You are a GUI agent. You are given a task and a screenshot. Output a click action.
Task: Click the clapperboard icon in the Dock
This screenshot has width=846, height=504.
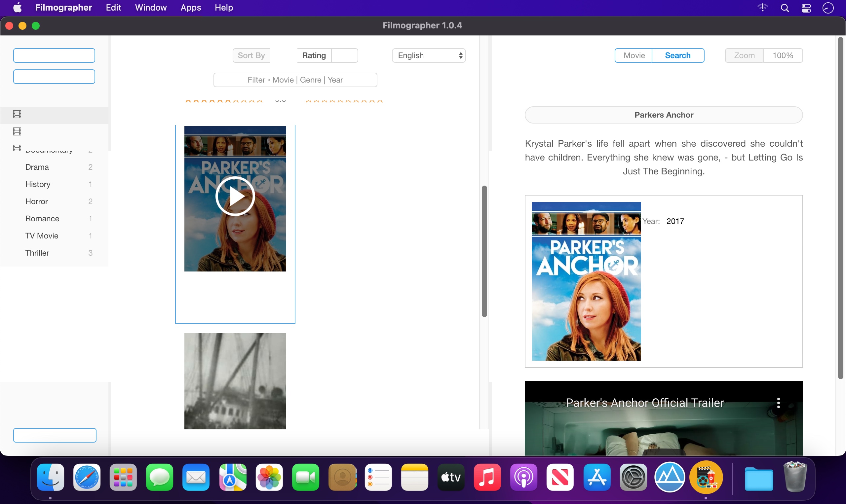705,478
